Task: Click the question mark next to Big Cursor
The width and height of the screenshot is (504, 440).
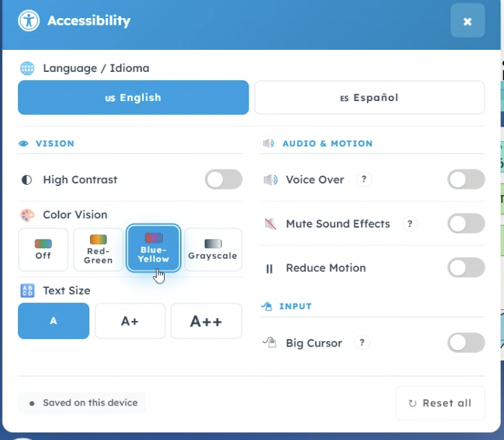Action: point(362,342)
